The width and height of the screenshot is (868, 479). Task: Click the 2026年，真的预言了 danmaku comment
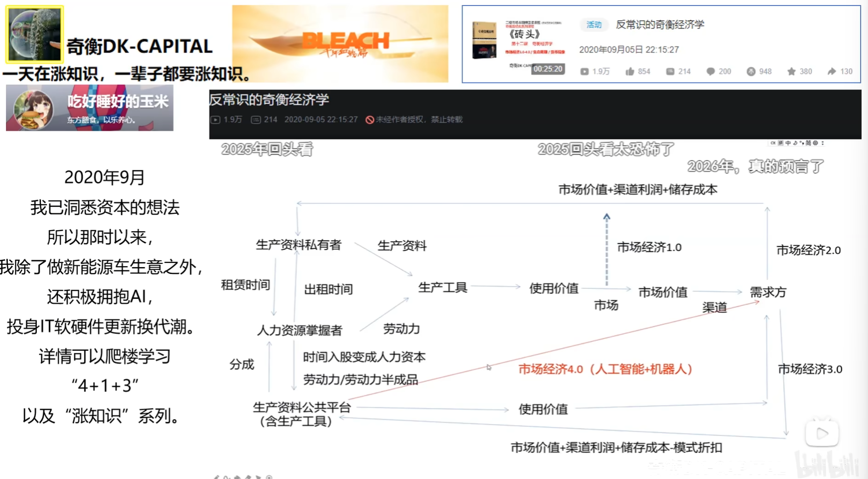click(x=756, y=166)
